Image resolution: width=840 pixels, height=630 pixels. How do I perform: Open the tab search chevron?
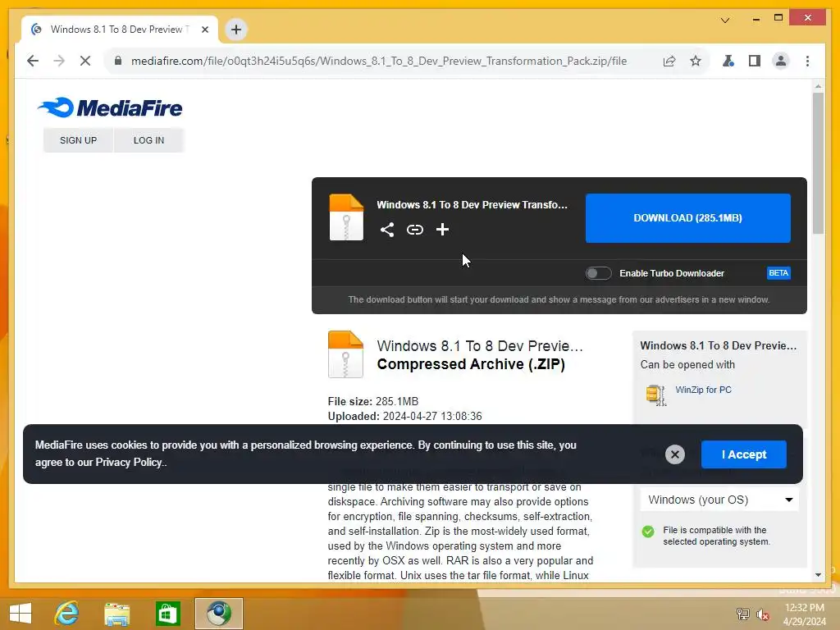pyautogui.click(x=725, y=21)
